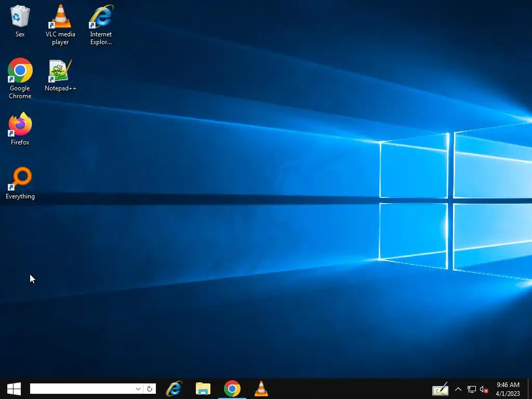Select the Everything search desktop shortcut
Viewport: 532px width, 399px height.
click(20, 183)
